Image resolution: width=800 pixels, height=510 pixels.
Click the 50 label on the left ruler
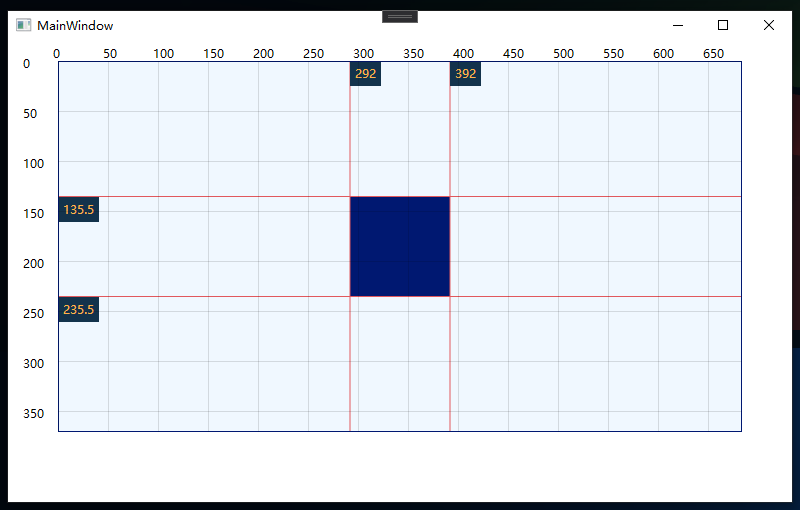(30, 114)
